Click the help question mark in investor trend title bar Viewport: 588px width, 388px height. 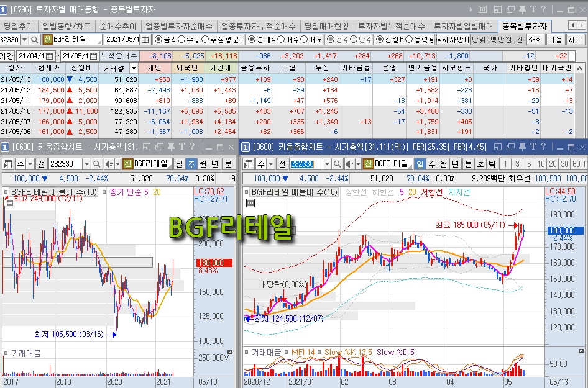(x=543, y=9)
